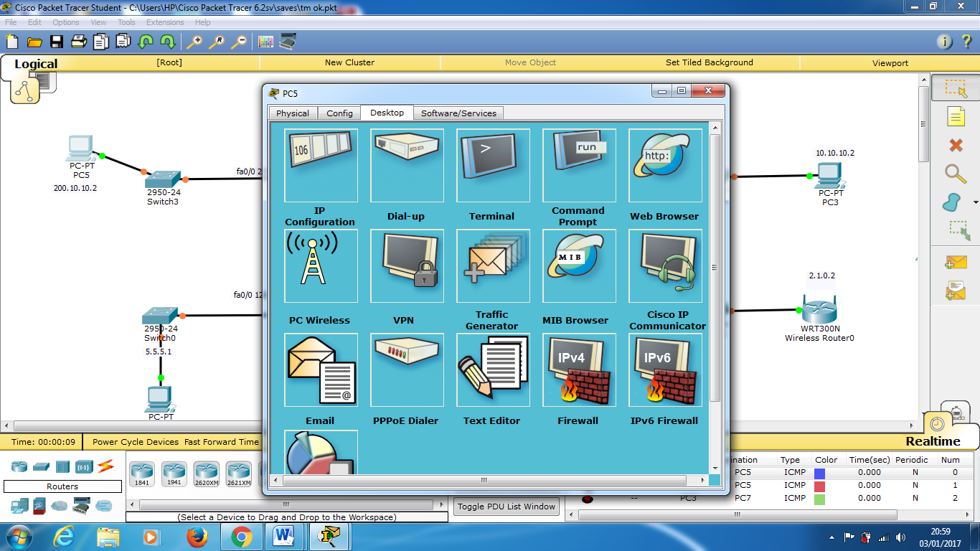Click Fast Forward Time
Image resolution: width=980 pixels, height=551 pixels.
[221, 442]
